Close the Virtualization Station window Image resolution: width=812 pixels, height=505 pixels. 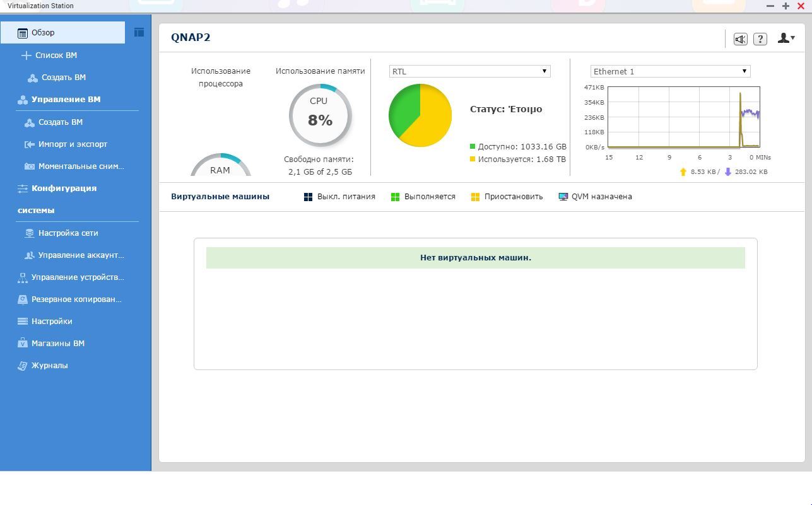pos(801,6)
